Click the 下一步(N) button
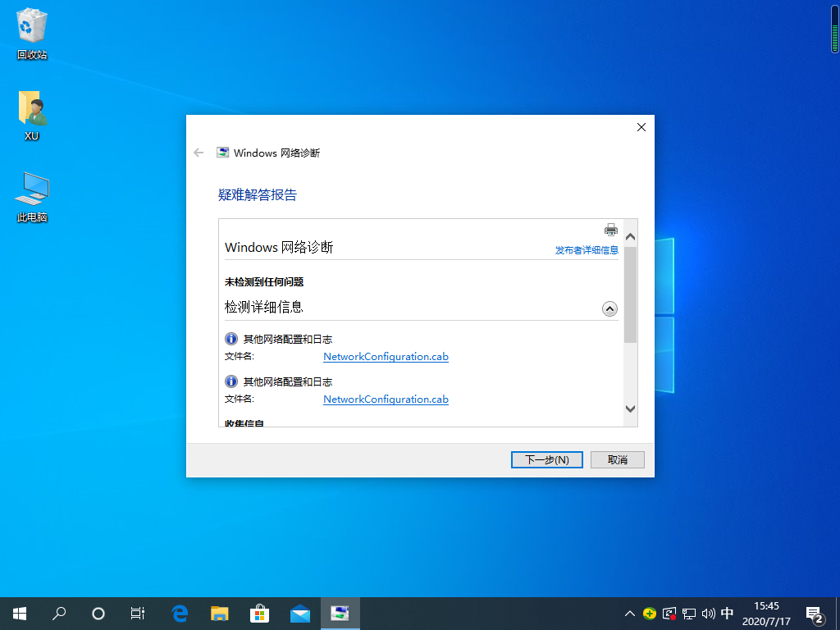The height and width of the screenshot is (630, 840). 546,459
